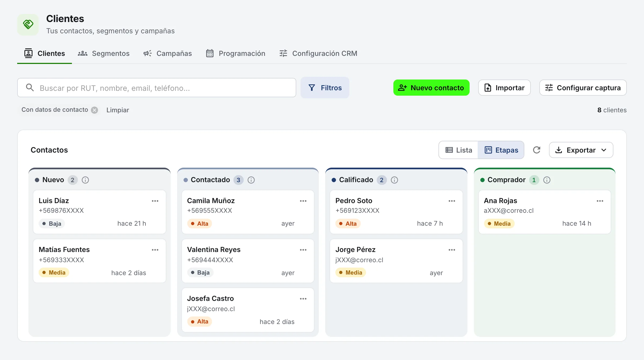The width and height of the screenshot is (644, 360).
Task: Open the Ana Rojas contact card
Action: point(545,212)
